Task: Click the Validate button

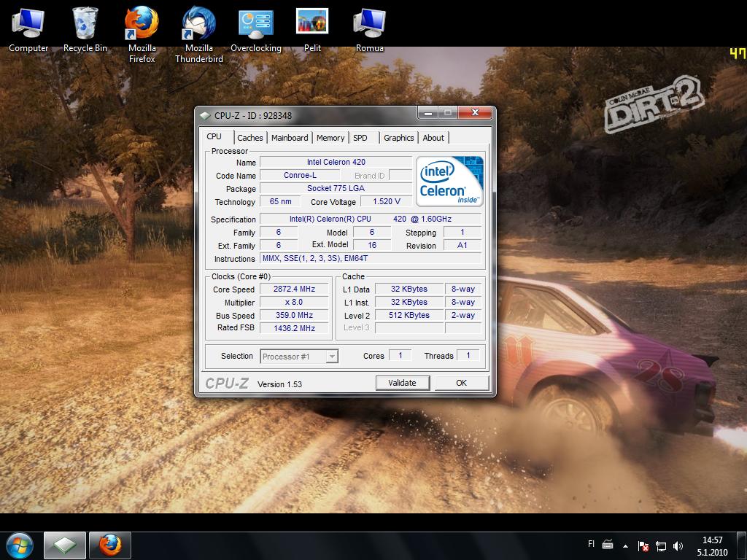Action: 403,383
